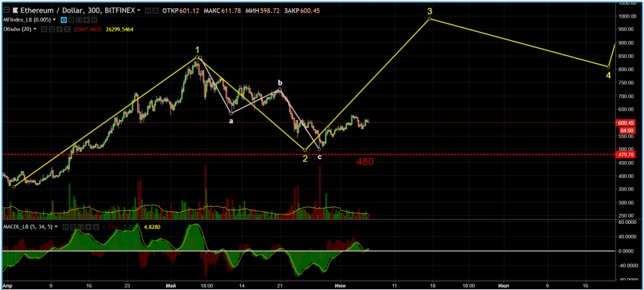This screenshot has height=290, width=644.
Task: View MFIndex_LB source code braces icon
Action: point(79,20)
